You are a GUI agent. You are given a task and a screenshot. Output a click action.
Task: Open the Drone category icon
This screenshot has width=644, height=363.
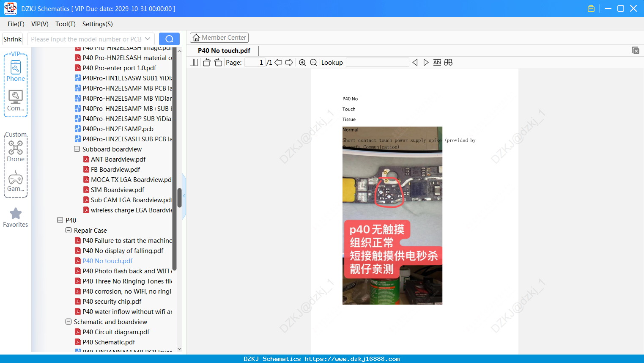[x=16, y=151]
